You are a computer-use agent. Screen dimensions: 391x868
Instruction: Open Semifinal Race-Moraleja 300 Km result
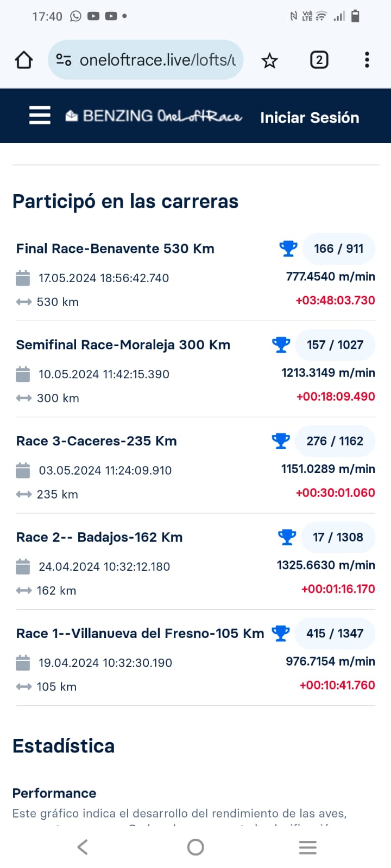click(x=123, y=345)
